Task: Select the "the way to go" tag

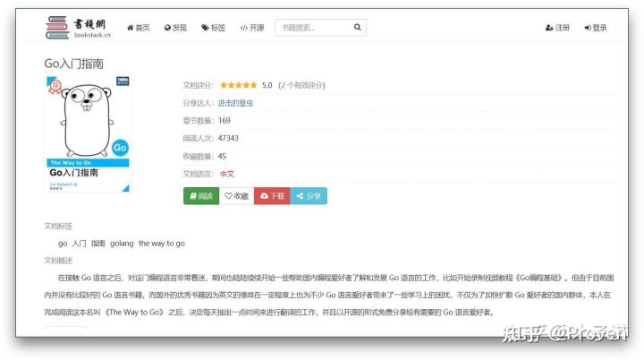Action: pos(162,244)
